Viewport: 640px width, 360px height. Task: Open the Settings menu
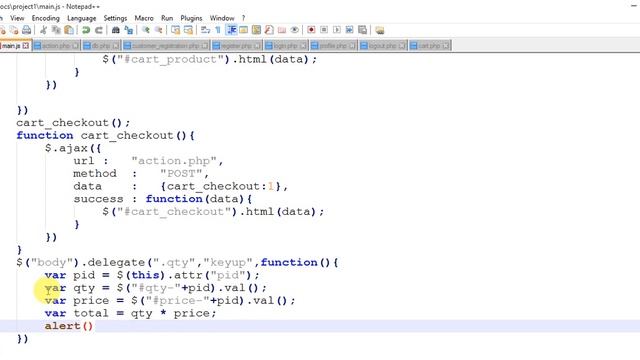coord(115,18)
